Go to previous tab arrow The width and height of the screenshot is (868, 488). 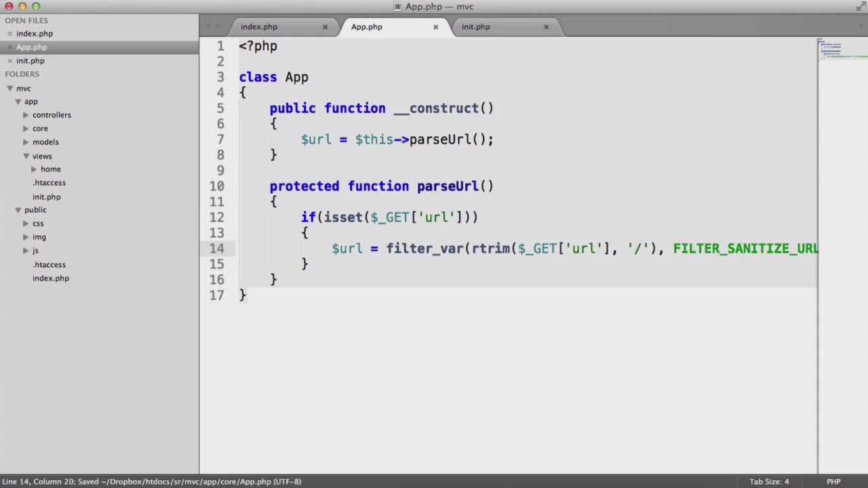[208, 26]
